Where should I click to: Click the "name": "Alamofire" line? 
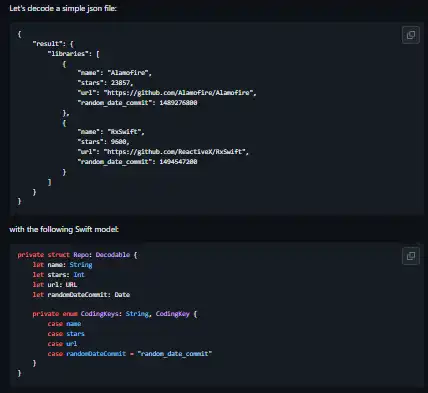pos(115,73)
